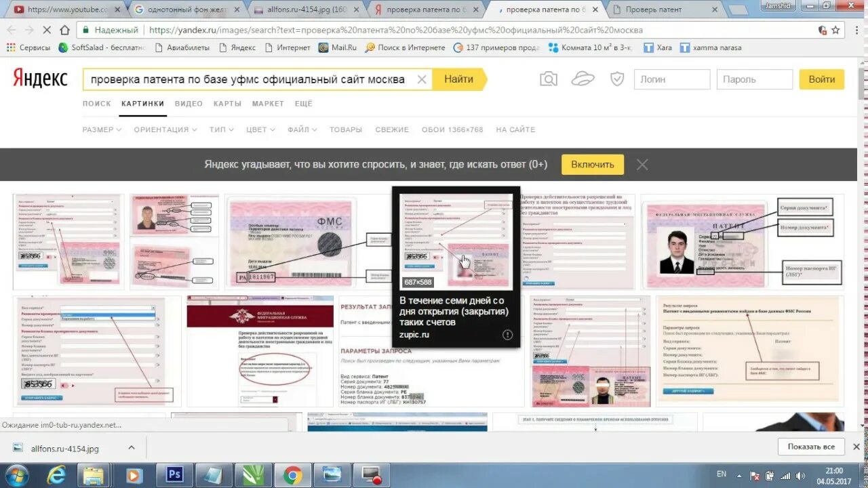Viewport: 868px width, 488px height.
Task: Close the downloads bar
Action: click(x=856, y=447)
